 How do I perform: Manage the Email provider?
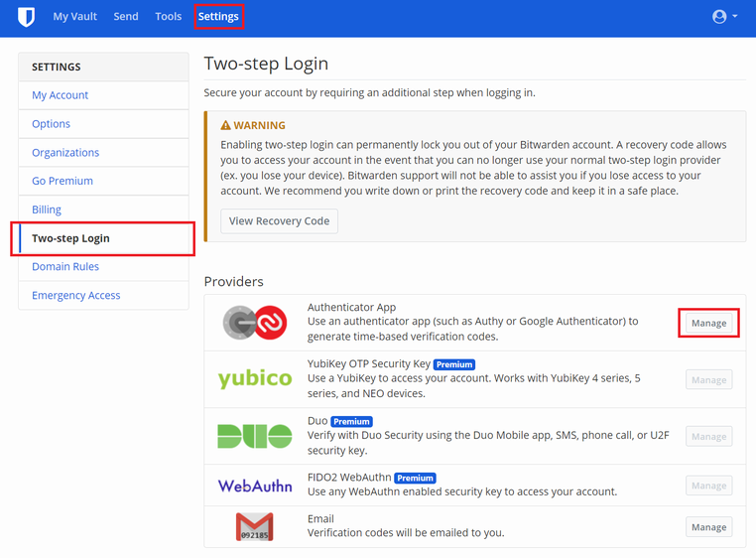pos(708,527)
